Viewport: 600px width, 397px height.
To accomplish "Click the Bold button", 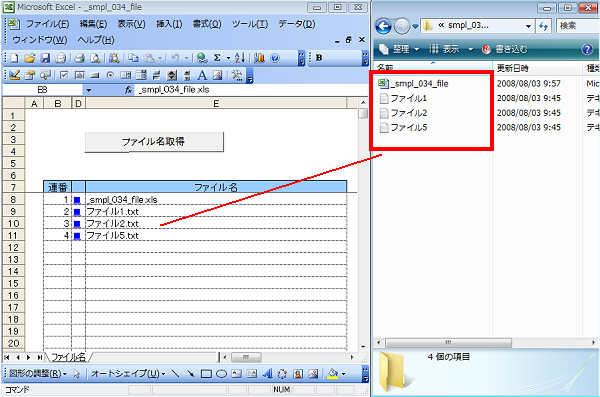I will click(x=319, y=58).
